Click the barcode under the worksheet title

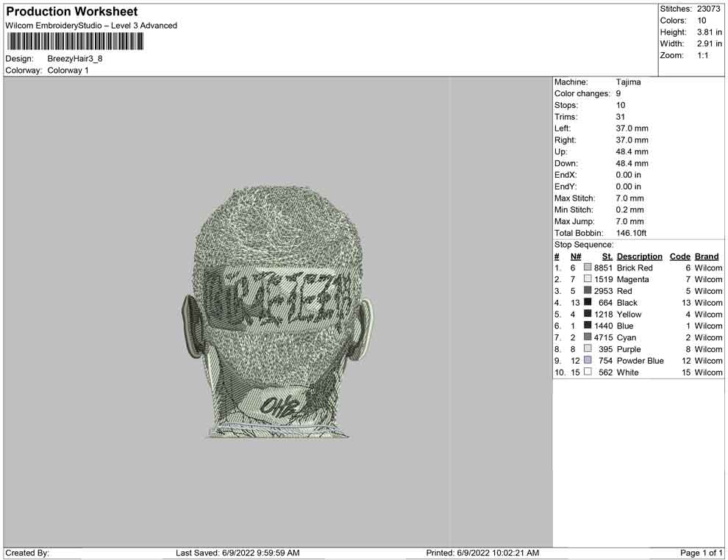pos(74,41)
